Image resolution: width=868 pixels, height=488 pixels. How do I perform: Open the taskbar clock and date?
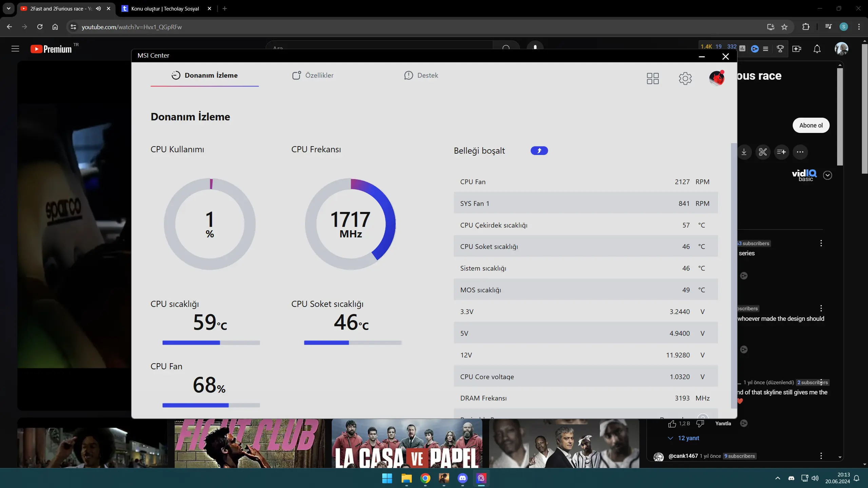[x=837, y=478]
